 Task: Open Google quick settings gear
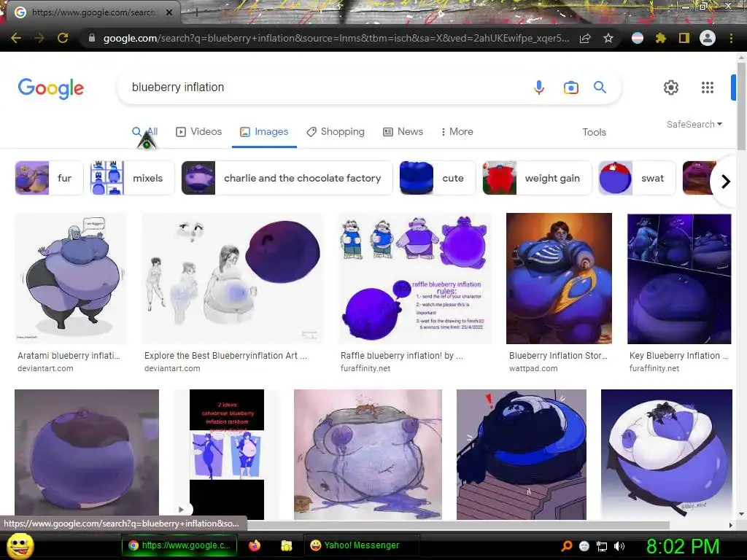(x=671, y=87)
